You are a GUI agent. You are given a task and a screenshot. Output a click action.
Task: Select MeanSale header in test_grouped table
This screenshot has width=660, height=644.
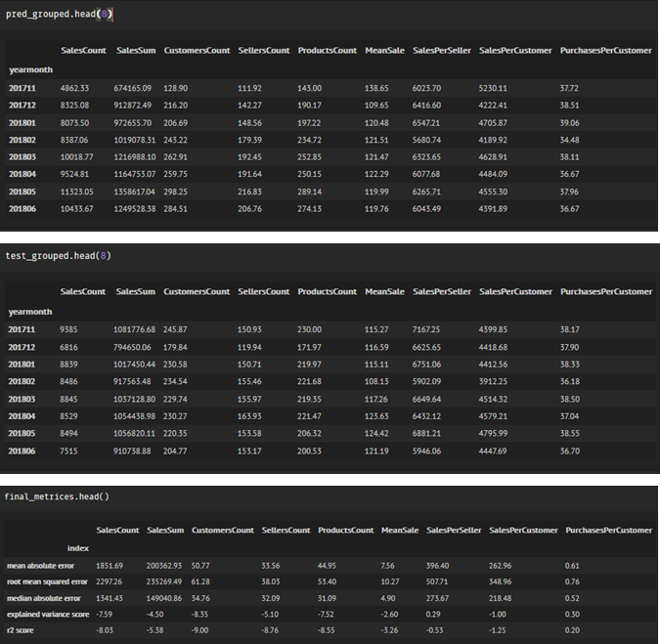click(x=384, y=291)
